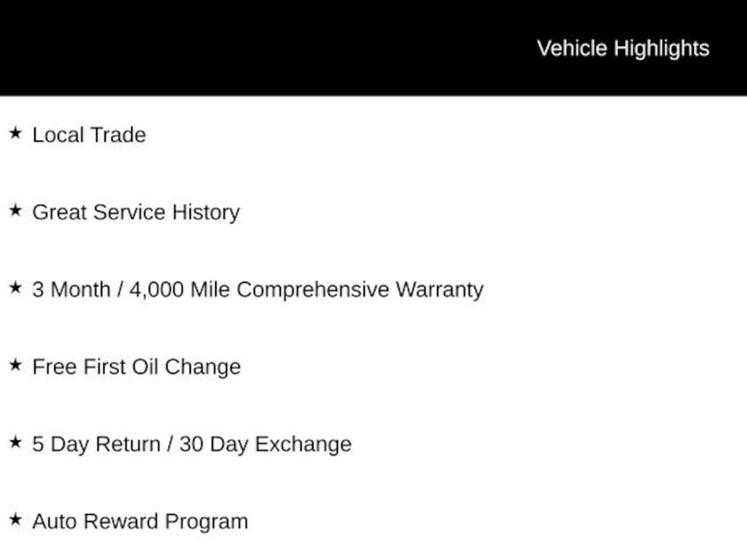
Task: Click the word 'Highlights' in the header
Action: point(661,48)
